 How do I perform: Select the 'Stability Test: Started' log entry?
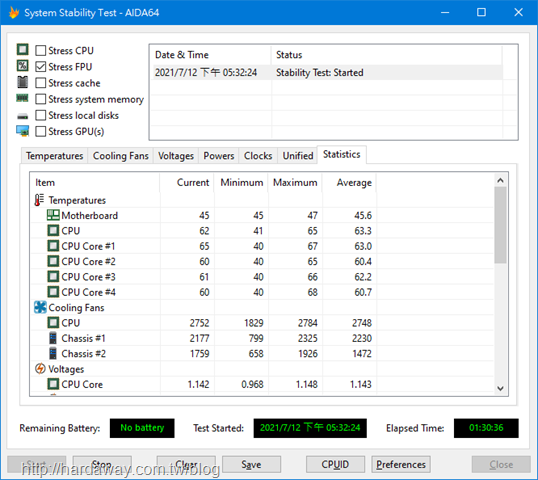(x=328, y=72)
